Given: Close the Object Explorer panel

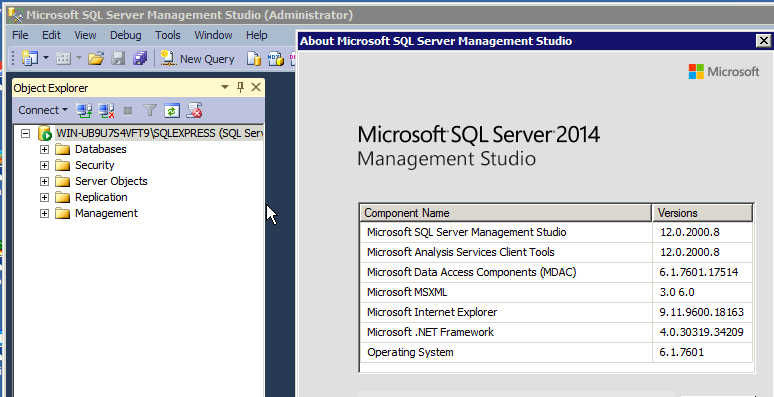Looking at the screenshot, I should tap(256, 87).
